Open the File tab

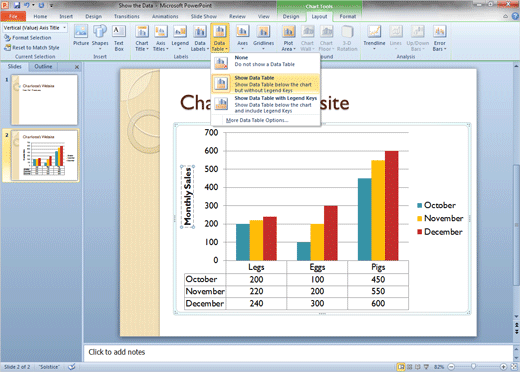13,16
